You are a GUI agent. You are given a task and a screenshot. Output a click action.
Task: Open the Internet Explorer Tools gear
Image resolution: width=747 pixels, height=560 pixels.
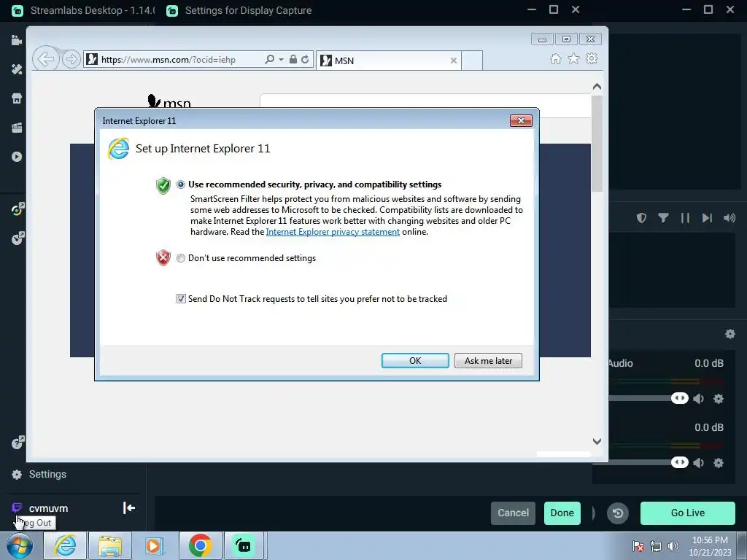pyautogui.click(x=592, y=58)
